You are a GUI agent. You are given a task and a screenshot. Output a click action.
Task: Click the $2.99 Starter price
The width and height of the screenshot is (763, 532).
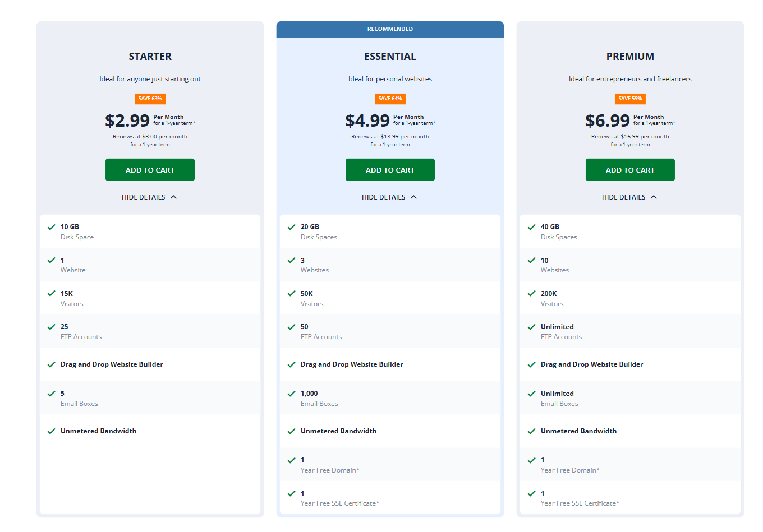pos(127,121)
